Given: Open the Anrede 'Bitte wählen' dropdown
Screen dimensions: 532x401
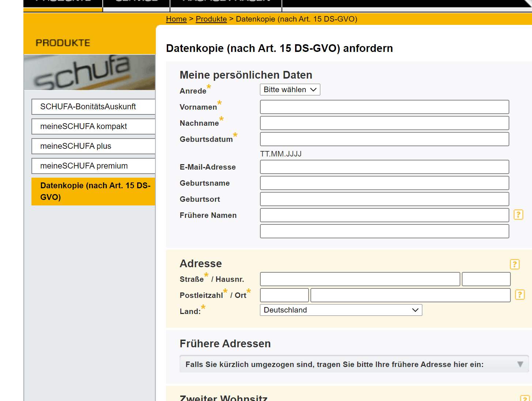Looking at the screenshot, I should (290, 90).
